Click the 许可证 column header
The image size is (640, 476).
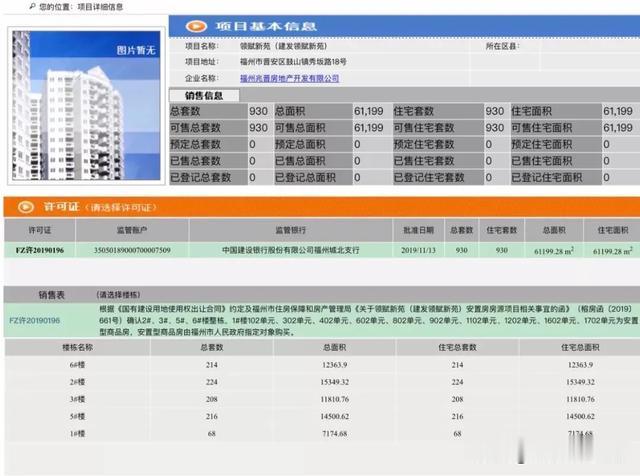pyautogui.click(x=40, y=230)
